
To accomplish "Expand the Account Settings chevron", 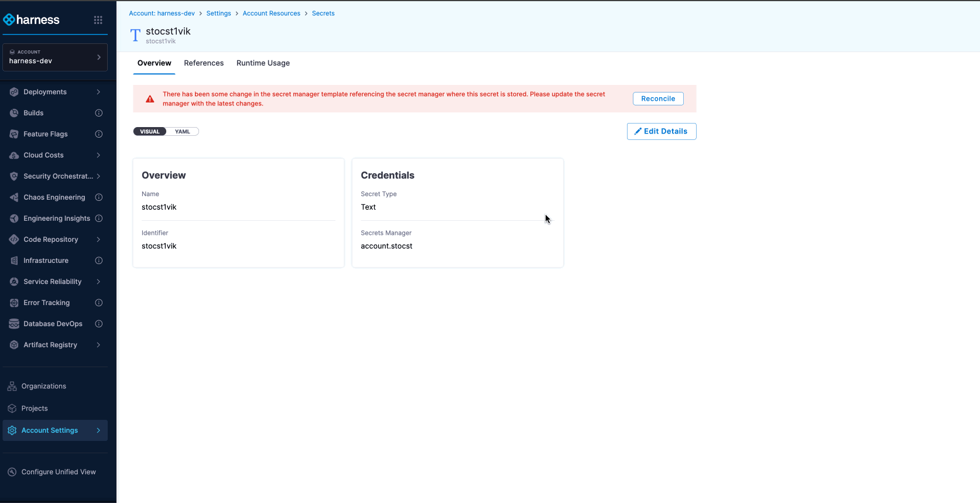I will point(98,430).
